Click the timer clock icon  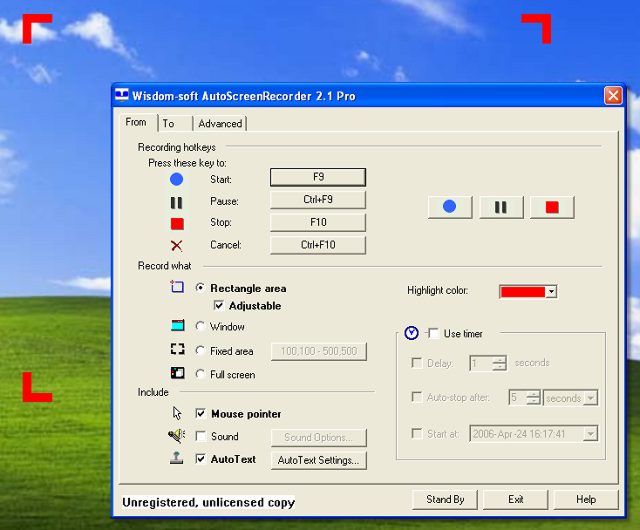(x=411, y=333)
